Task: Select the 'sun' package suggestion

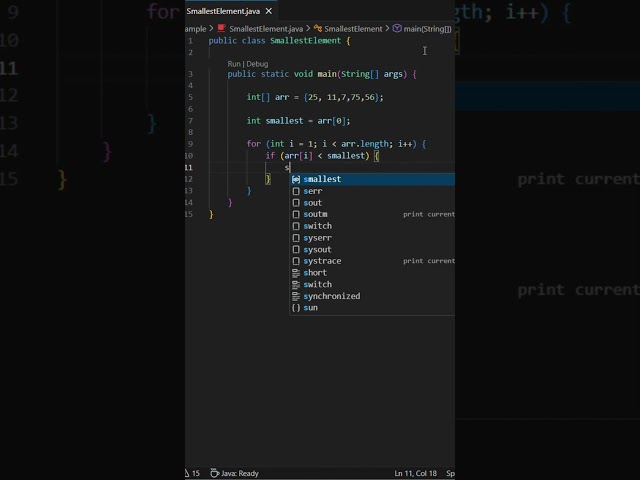Action: (372, 308)
